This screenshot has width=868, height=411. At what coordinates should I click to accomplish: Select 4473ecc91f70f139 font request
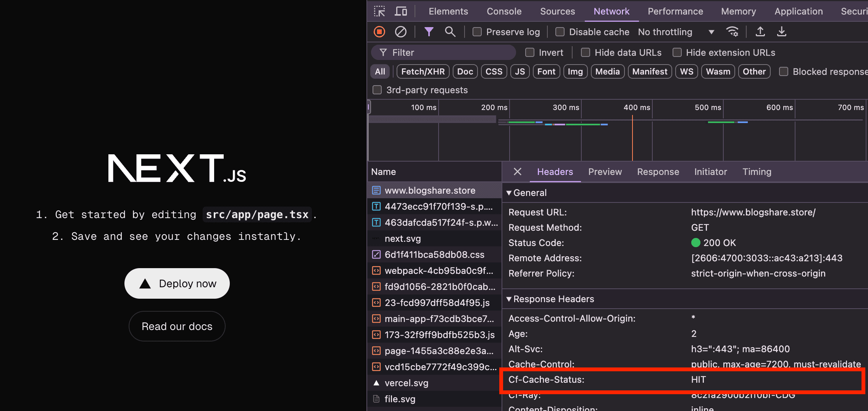coord(434,206)
